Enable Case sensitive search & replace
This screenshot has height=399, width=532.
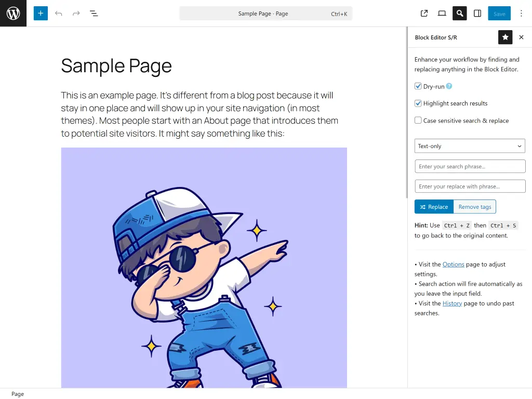coord(418,120)
